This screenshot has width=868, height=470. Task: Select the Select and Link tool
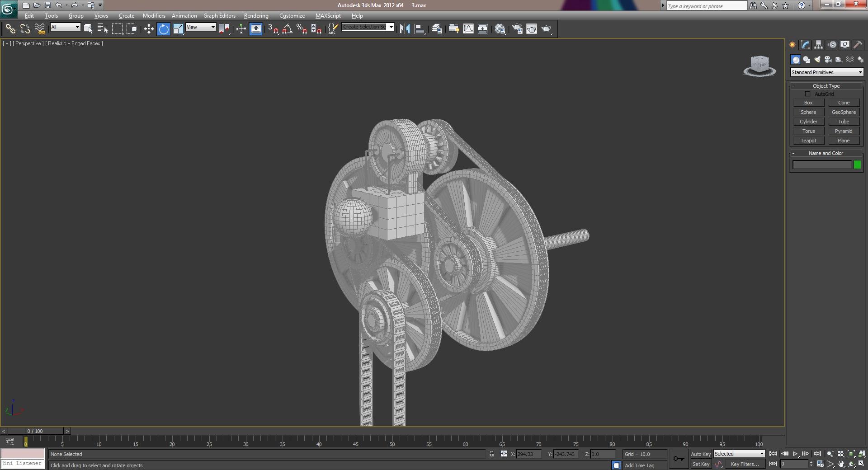[10, 29]
